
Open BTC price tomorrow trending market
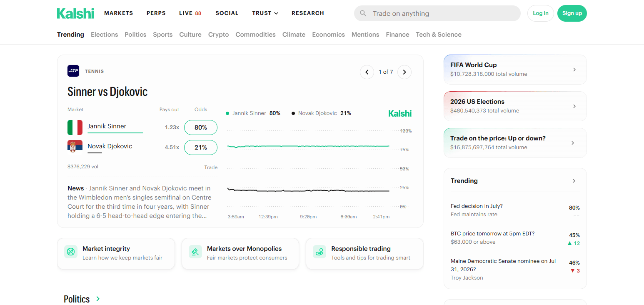515,238
